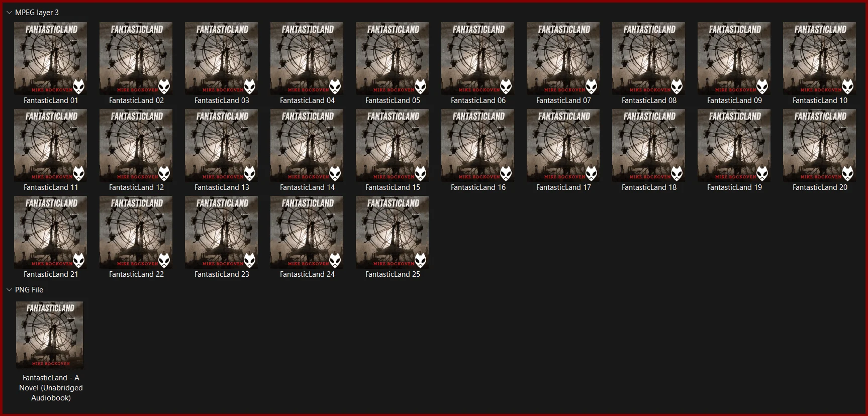Select the FantasticLand 06 audio file thumbnail
This screenshot has width=868, height=416.
pyautogui.click(x=478, y=58)
